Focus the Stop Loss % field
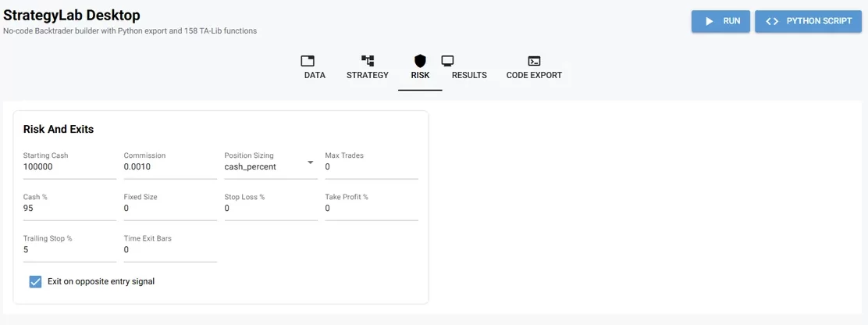Screen dimensions: 868x325 pos(272,207)
